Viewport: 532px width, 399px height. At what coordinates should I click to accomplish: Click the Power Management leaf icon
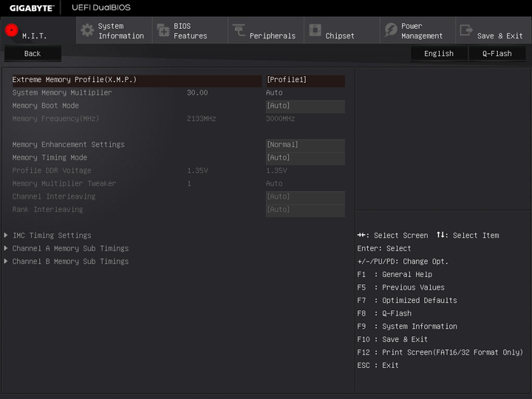(x=391, y=30)
